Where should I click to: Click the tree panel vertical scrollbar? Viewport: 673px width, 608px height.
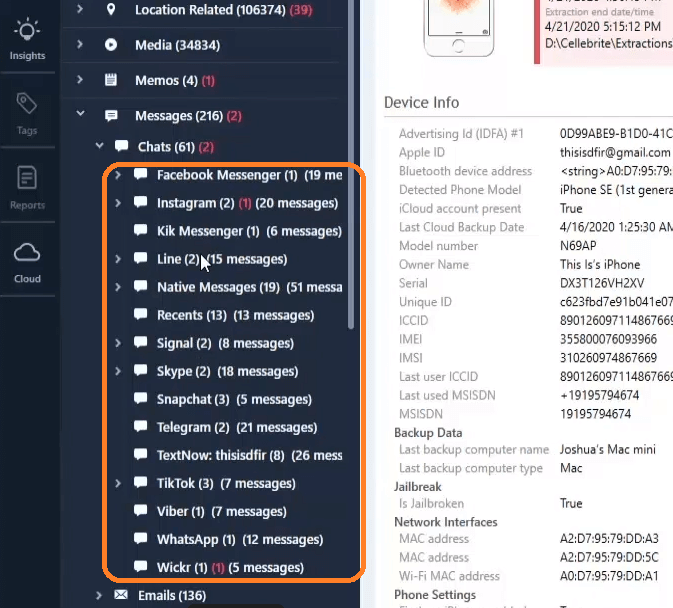351,163
